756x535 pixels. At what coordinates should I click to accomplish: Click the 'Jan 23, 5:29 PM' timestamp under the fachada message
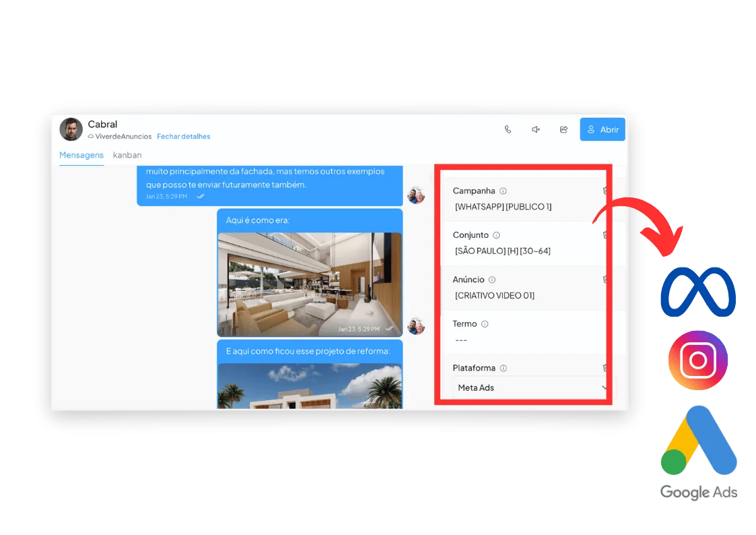coord(166,197)
